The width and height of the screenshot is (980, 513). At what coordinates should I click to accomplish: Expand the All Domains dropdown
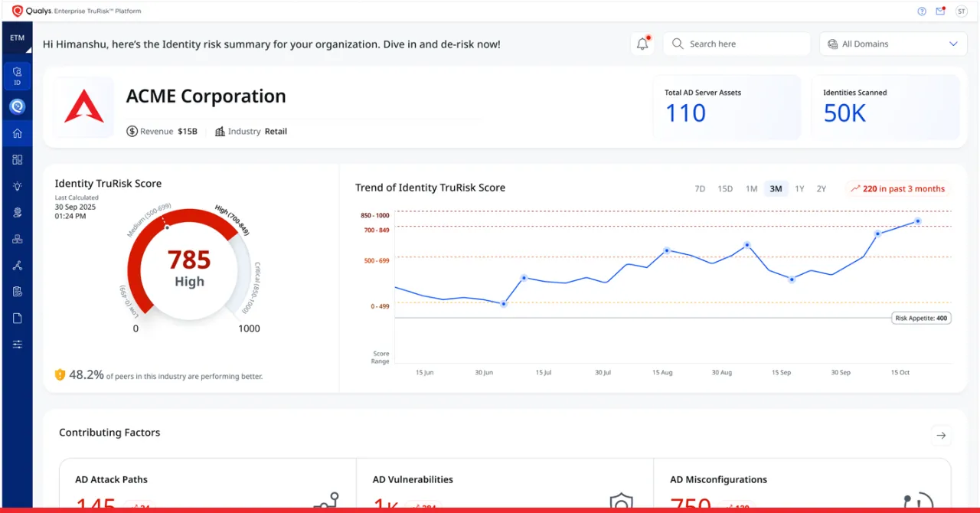pyautogui.click(x=893, y=44)
